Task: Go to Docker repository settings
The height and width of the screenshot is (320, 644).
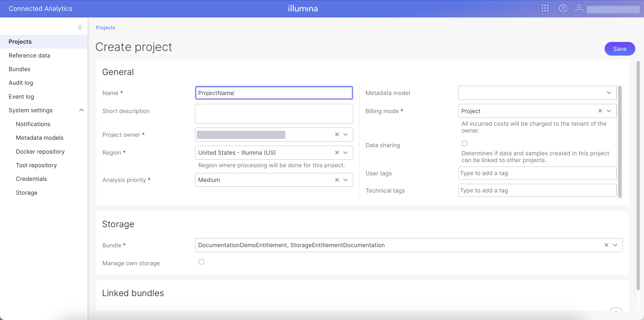Action: pos(40,152)
